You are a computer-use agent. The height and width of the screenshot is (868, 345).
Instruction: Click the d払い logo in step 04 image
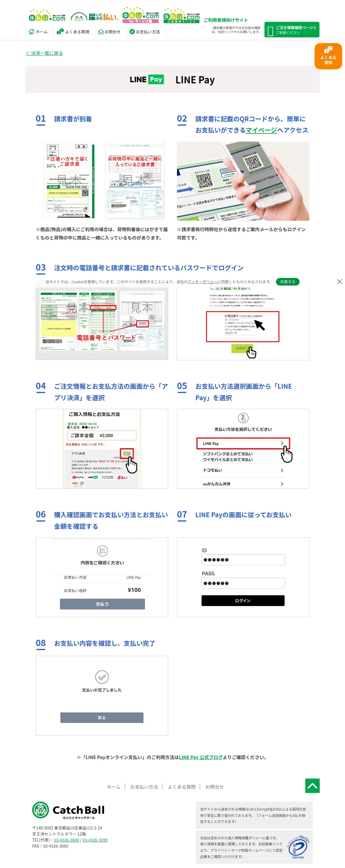tap(122, 477)
